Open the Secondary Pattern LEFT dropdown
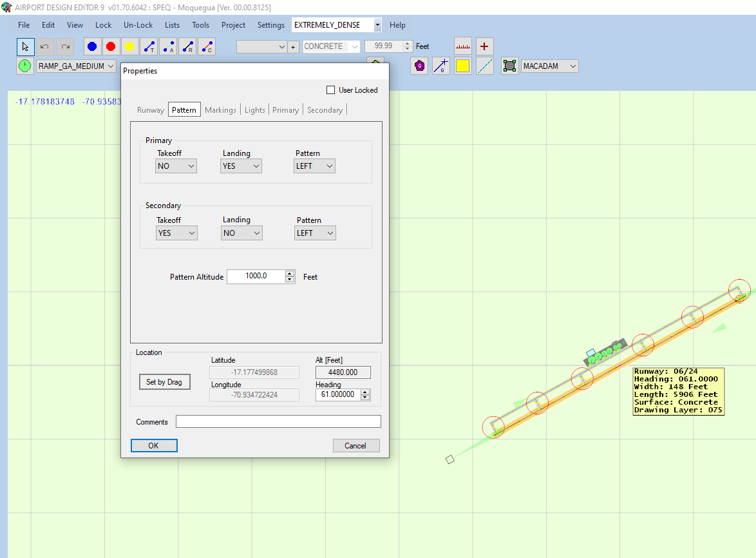 tap(315, 233)
